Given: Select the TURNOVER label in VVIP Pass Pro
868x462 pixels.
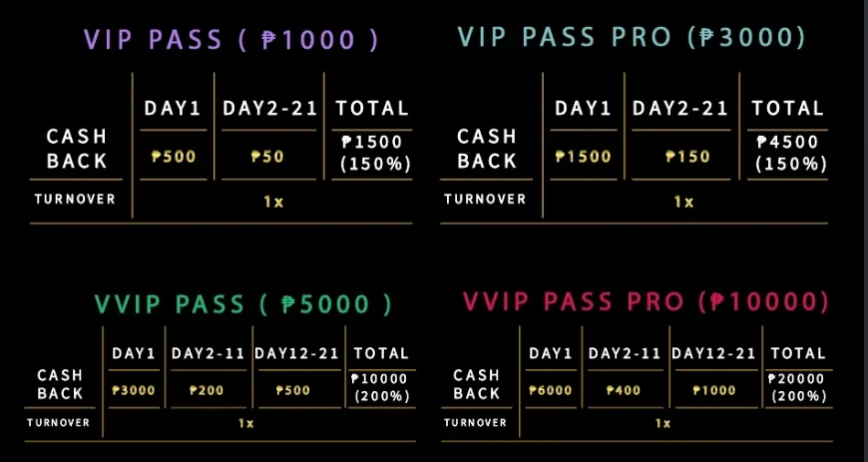Looking at the screenshot, I should [476, 423].
